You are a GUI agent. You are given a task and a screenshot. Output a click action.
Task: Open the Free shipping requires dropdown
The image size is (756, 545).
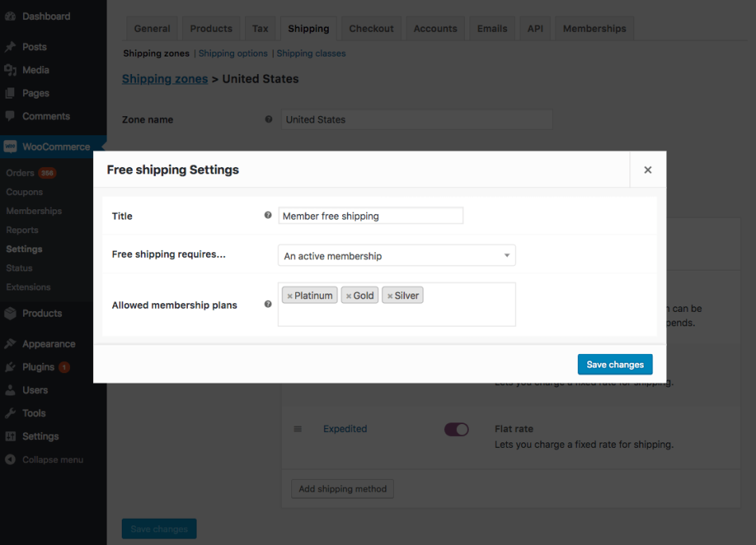[396, 255]
